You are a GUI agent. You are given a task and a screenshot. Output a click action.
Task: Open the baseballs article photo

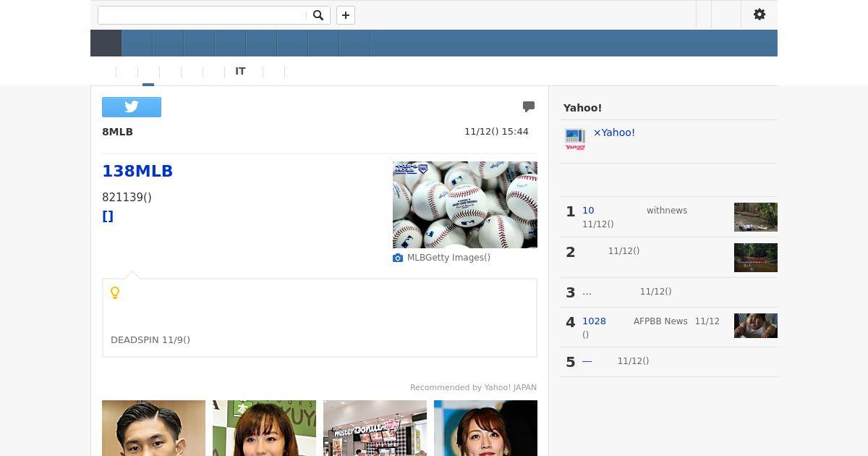click(x=465, y=205)
